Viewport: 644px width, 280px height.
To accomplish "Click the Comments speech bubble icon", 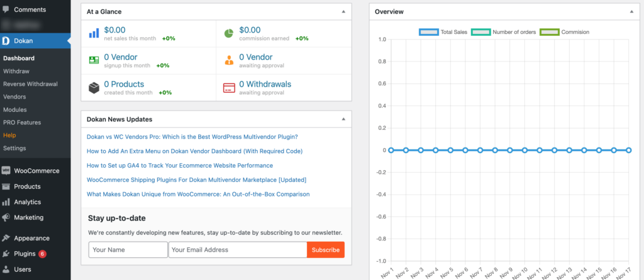I will (6, 9).
